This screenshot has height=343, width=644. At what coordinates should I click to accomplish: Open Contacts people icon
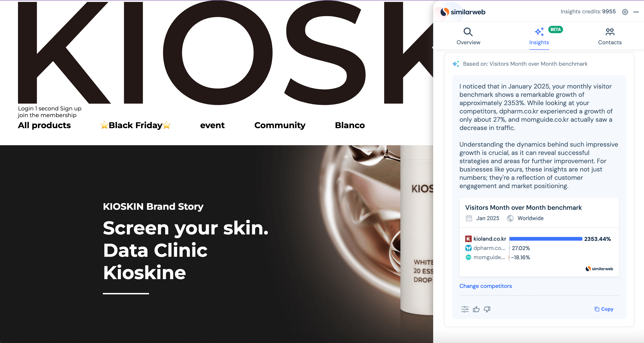point(610,32)
